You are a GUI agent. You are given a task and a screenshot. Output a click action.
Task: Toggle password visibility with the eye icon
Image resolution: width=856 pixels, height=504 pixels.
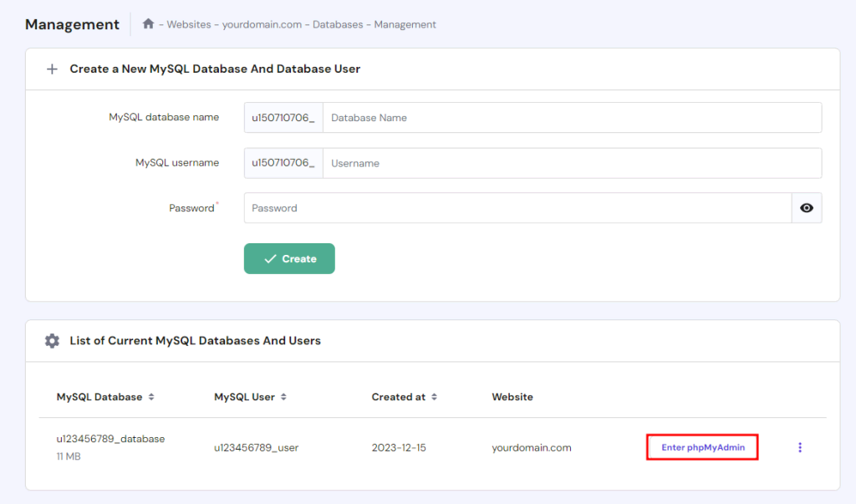click(806, 207)
